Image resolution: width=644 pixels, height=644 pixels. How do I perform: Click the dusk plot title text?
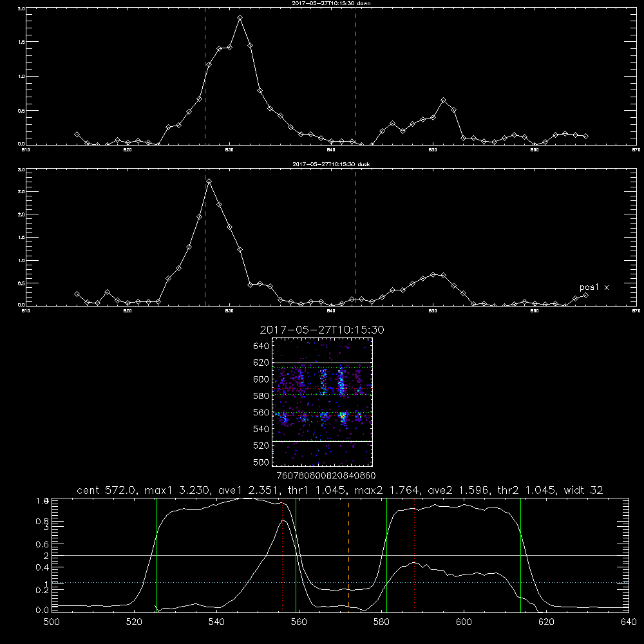(331, 164)
